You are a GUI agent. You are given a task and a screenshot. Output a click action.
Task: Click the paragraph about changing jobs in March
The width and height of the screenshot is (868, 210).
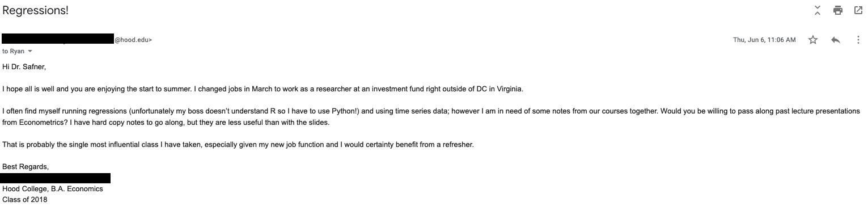click(262, 89)
